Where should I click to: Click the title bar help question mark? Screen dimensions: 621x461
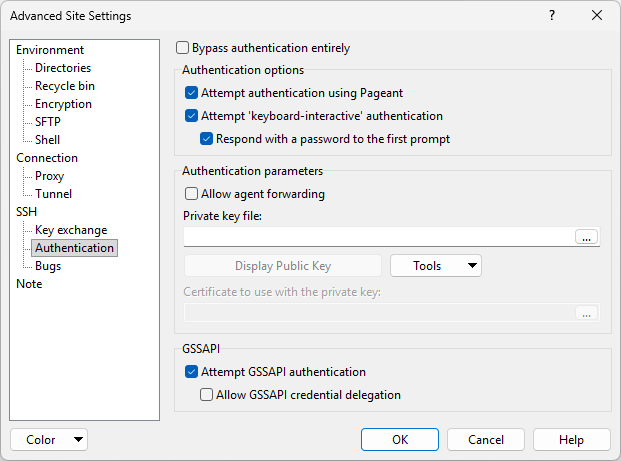[x=553, y=16]
